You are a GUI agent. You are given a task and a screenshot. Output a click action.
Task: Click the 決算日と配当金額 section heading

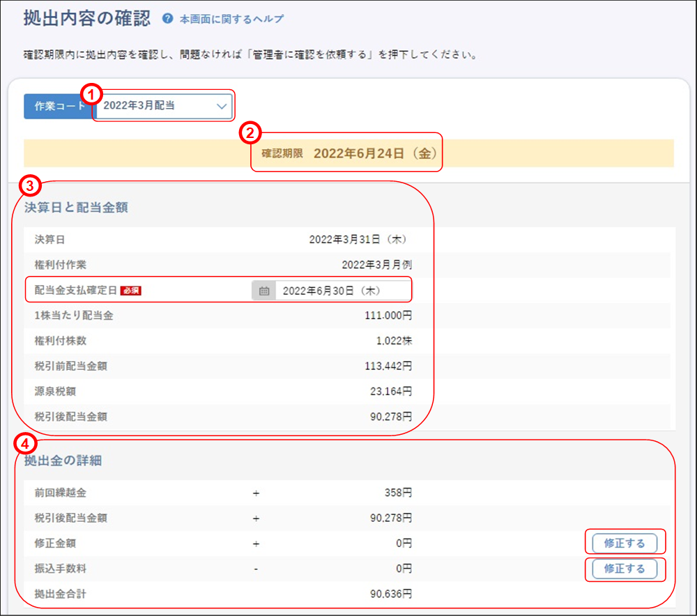[76, 208]
